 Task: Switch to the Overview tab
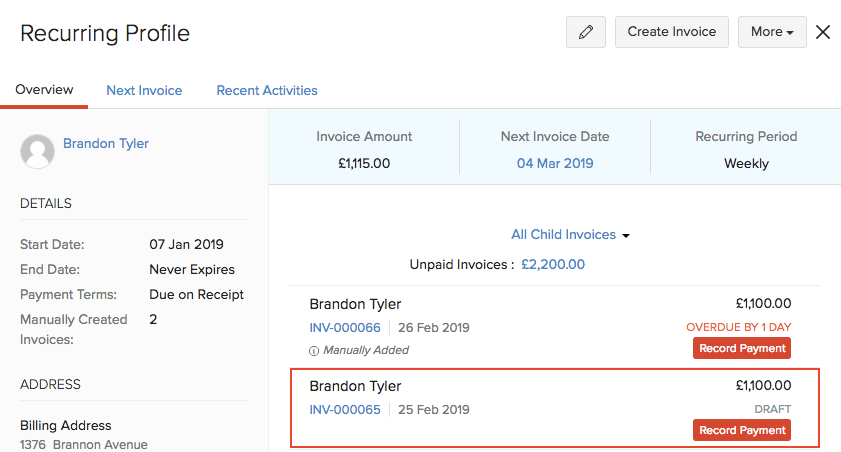point(44,90)
